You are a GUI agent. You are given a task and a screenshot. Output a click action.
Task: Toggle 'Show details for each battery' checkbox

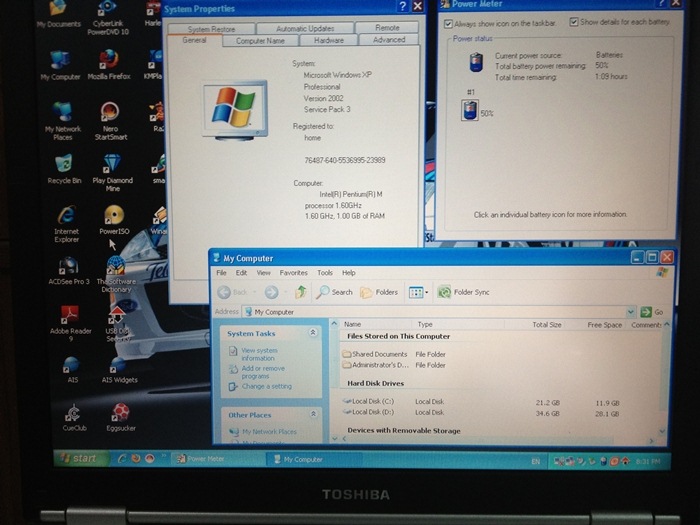pyautogui.click(x=574, y=22)
